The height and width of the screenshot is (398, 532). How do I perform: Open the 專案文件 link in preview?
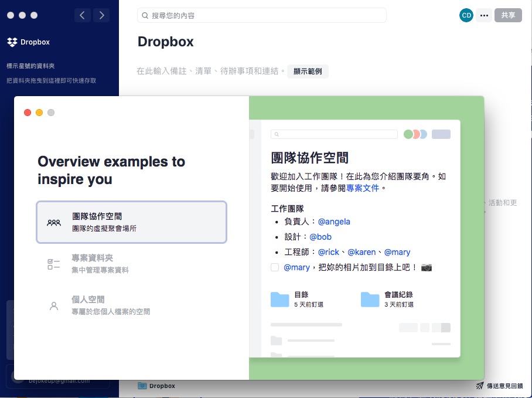363,188
